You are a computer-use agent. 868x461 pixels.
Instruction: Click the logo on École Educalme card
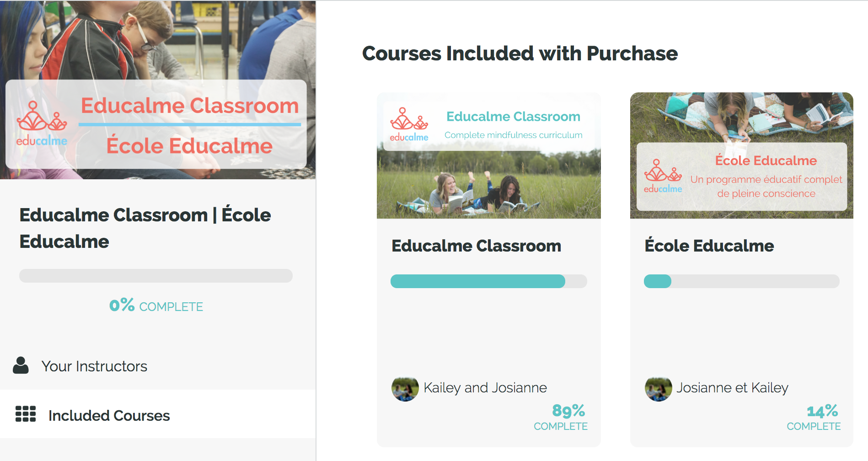pos(663,176)
